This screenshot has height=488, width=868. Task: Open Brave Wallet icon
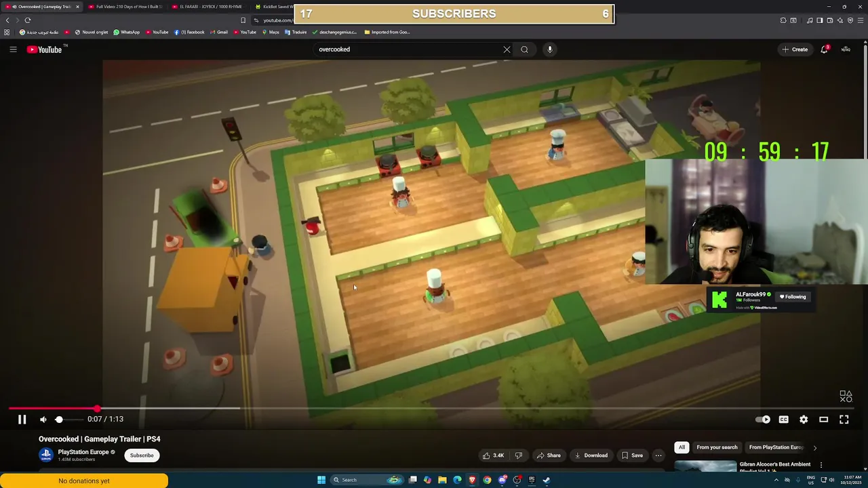pos(830,20)
